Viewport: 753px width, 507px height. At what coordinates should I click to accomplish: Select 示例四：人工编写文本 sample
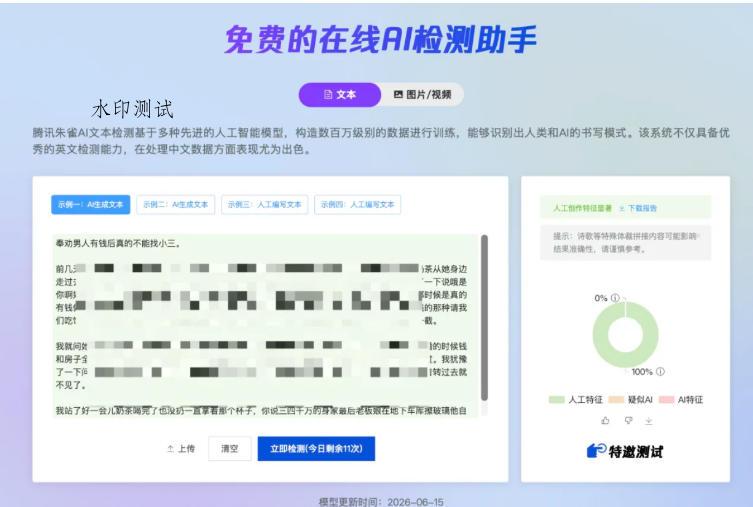tap(357, 205)
